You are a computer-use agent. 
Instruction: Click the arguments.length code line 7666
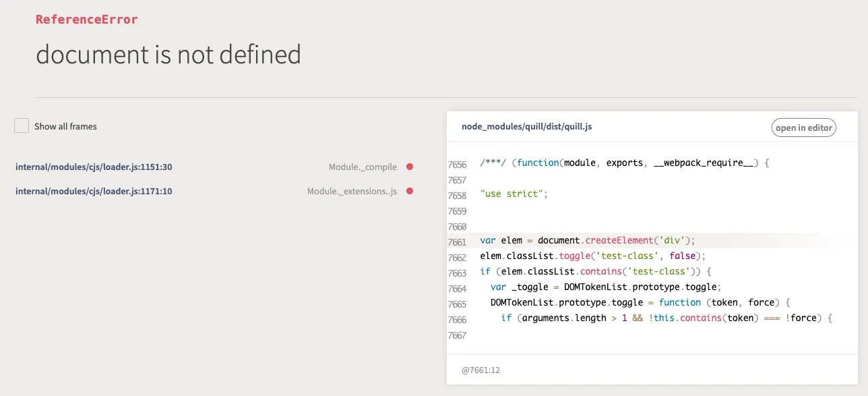666,318
